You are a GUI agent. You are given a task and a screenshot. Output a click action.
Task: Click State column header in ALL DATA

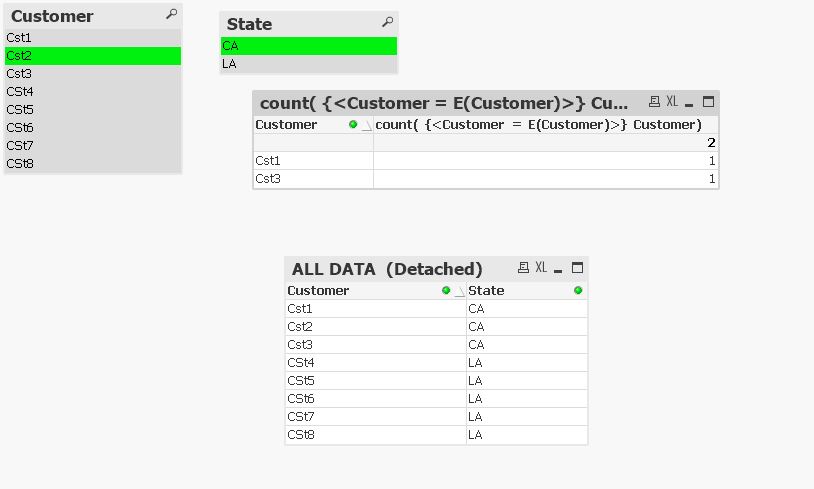point(487,291)
